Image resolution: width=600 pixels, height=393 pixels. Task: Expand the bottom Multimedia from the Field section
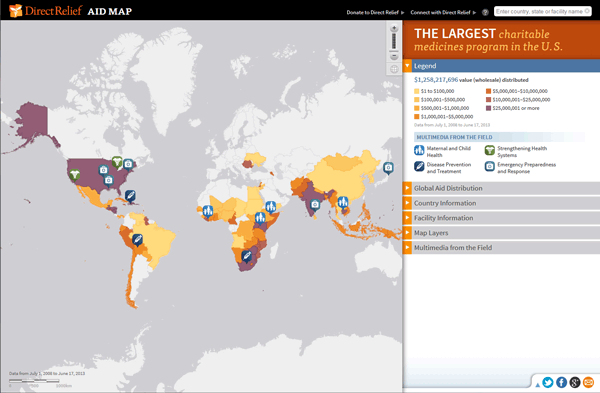pos(501,248)
